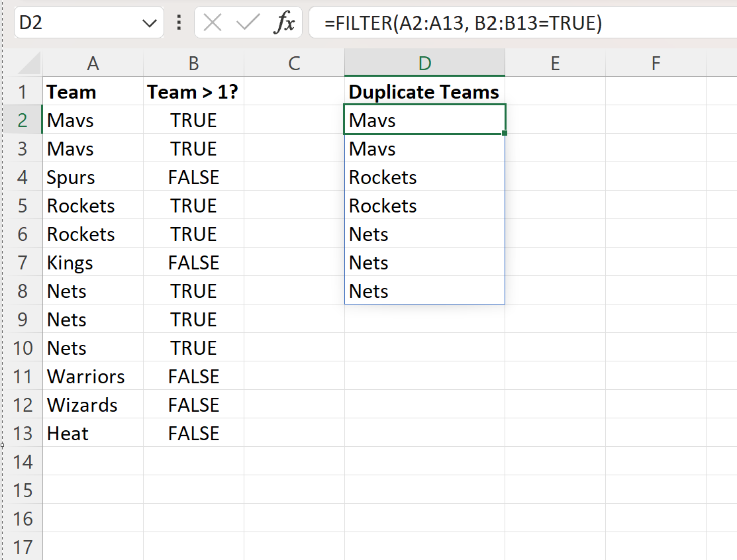Select cell B7 FALSE next to Kings
The height and width of the screenshot is (560, 737).
(193, 263)
